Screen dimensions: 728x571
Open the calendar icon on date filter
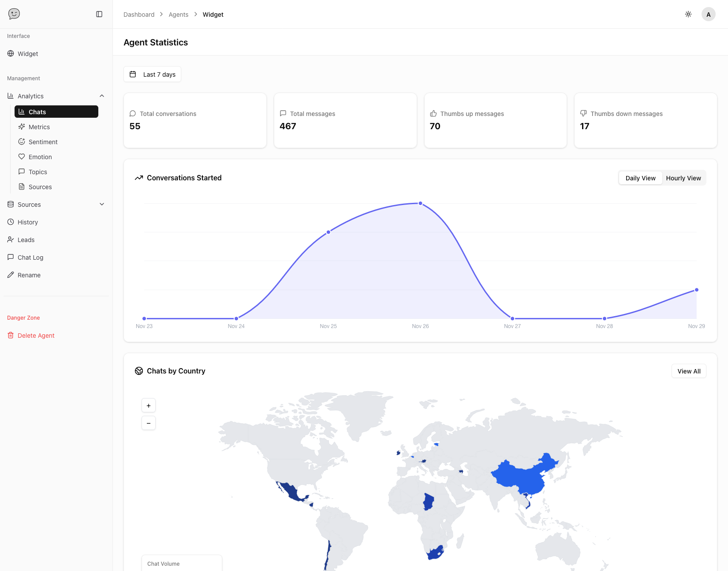point(133,74)
